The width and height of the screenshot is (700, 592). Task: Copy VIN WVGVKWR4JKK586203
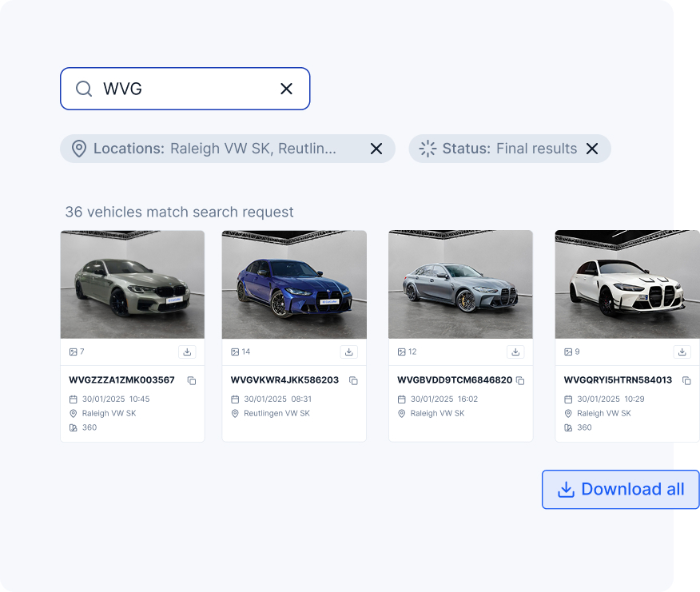[353, 381]
